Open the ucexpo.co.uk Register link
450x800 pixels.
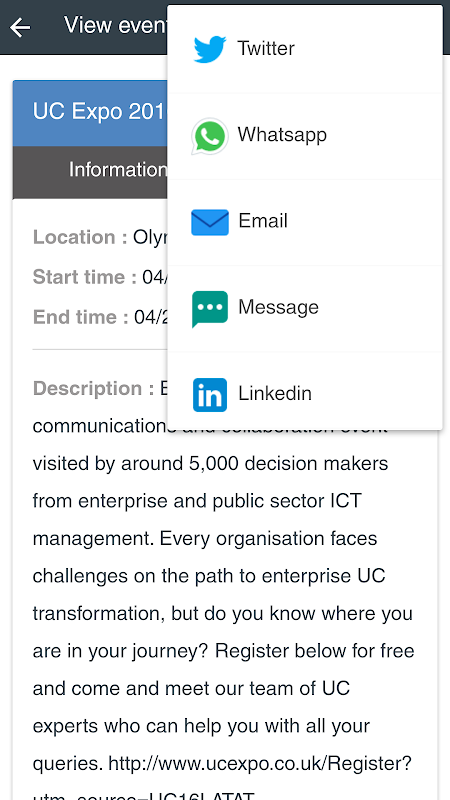(x=260, y=764)
